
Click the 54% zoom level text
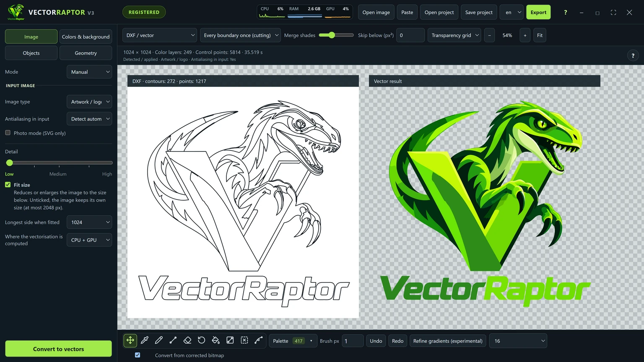coord(507,35)
